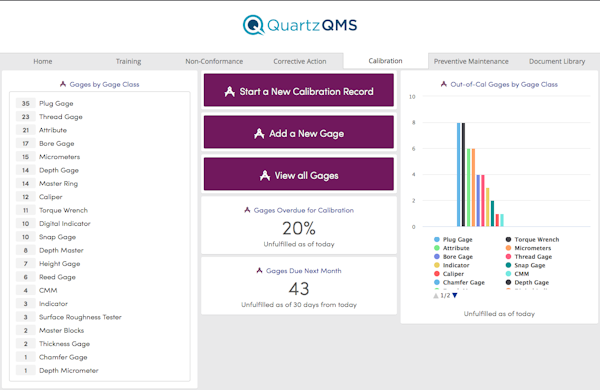This screenshot has height=390, width=600.
Task: Select Master Ring row
Action: click(99, 184)
